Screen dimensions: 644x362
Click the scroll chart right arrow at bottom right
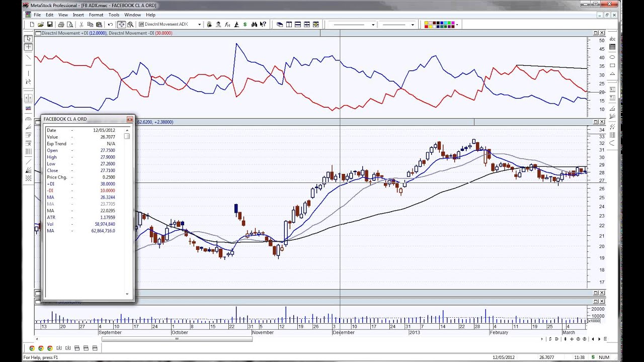point(599,339)
